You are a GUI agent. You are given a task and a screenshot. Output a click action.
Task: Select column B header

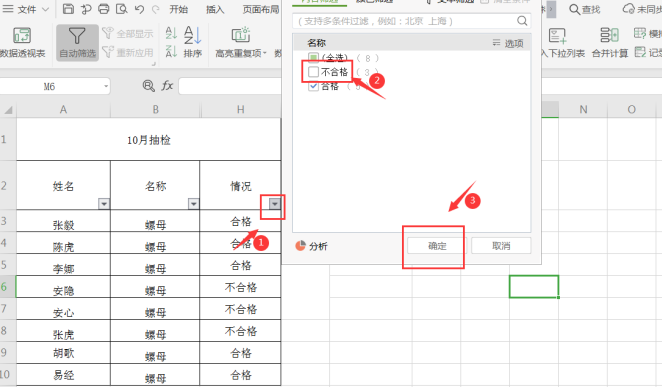(x=155, y=110)
